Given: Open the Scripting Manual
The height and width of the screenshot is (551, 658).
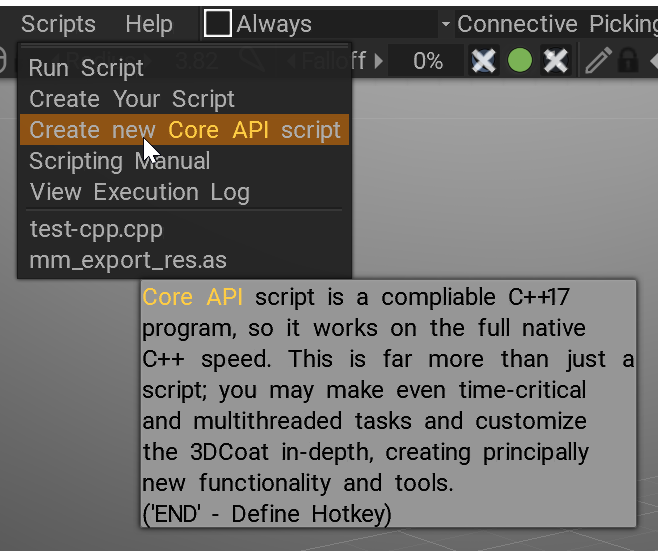Looking at the screenshot, I should coord(184,161).
